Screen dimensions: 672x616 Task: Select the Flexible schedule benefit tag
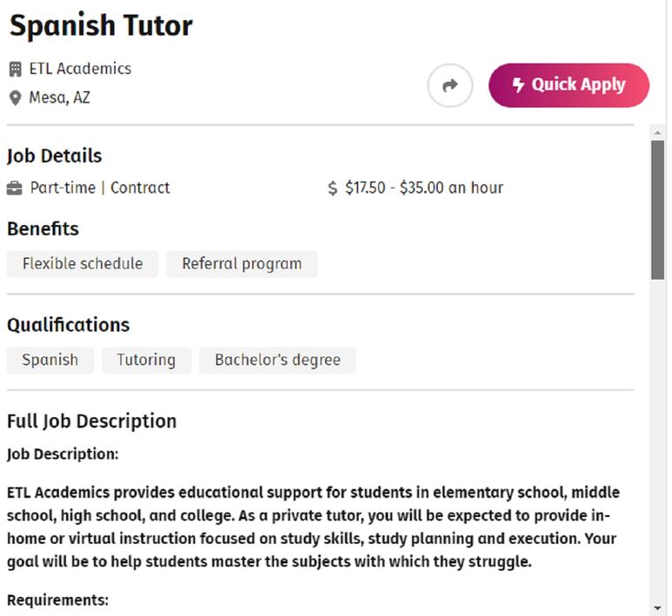click(x=83, y=264)
